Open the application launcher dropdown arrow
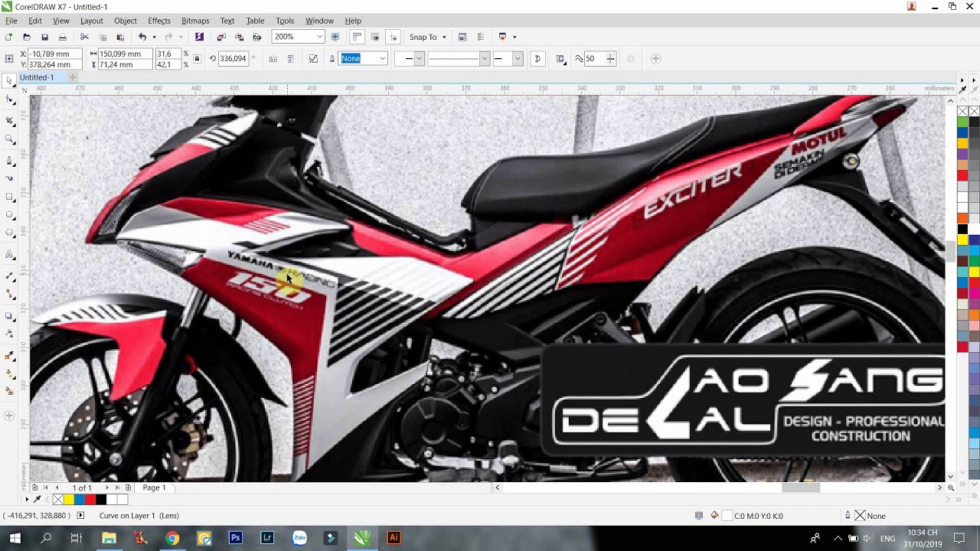980x551 pixels. (514, 37)
